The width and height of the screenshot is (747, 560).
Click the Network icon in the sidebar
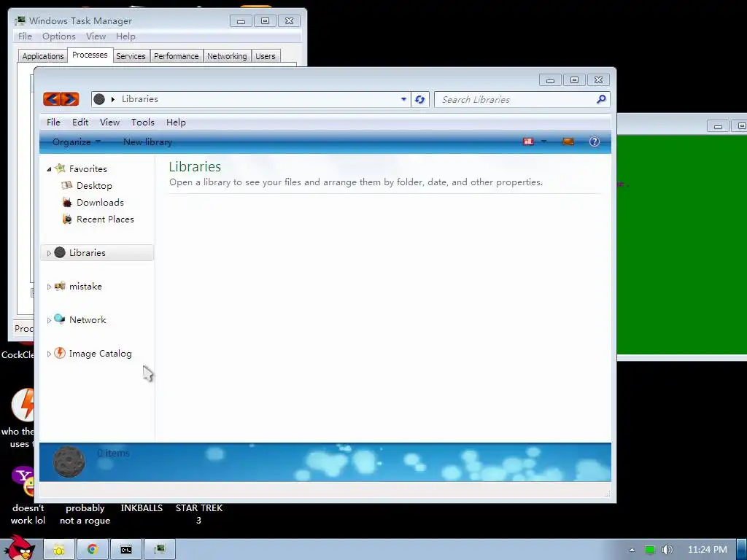point(60,319)
